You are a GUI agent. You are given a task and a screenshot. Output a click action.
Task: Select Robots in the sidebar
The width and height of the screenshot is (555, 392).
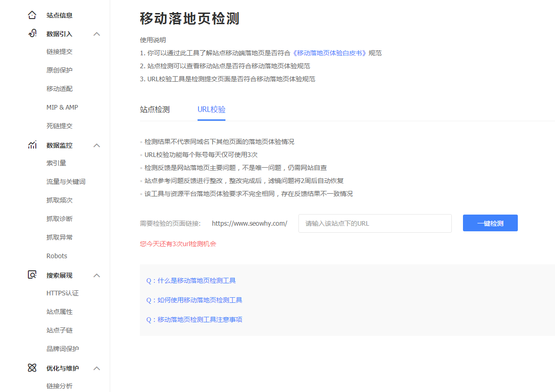(57, 256)
